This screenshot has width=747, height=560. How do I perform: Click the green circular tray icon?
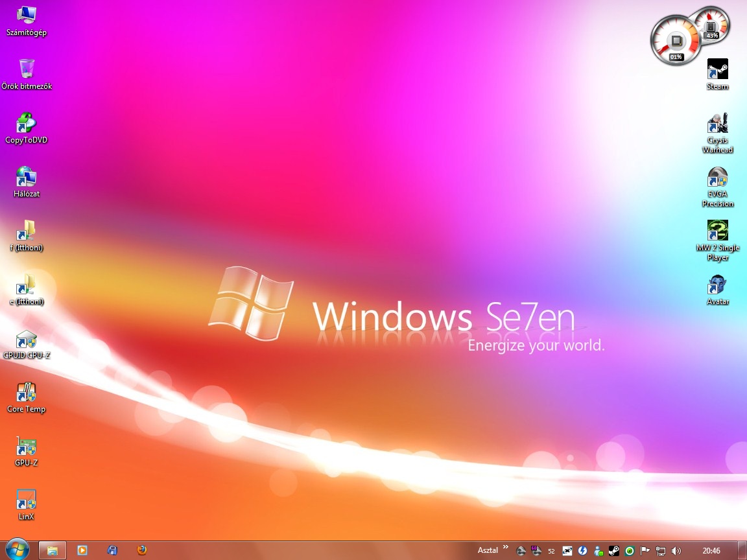[x=630, y=551]
